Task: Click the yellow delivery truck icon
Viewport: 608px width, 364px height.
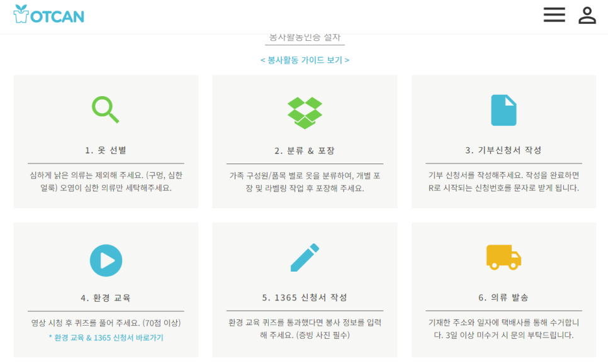Action: click(x=504, y=258)
